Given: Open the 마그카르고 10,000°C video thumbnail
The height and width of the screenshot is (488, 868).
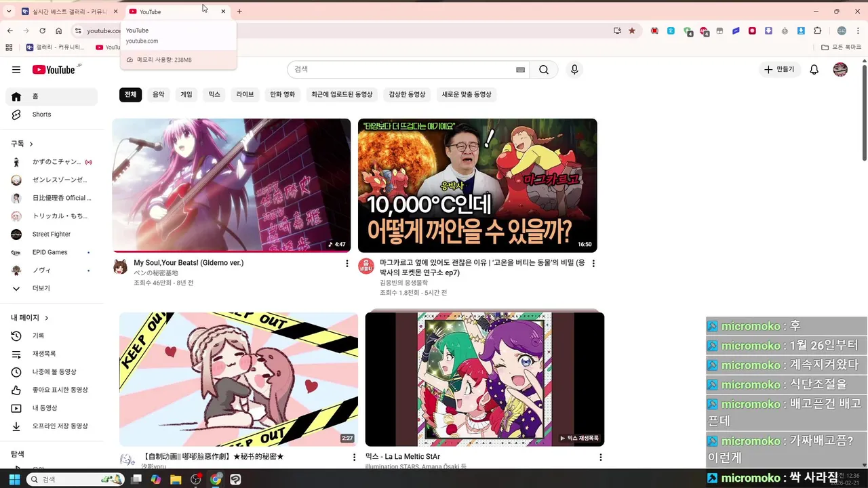Looking at the screenshot, I should click(x=477, y=185).
